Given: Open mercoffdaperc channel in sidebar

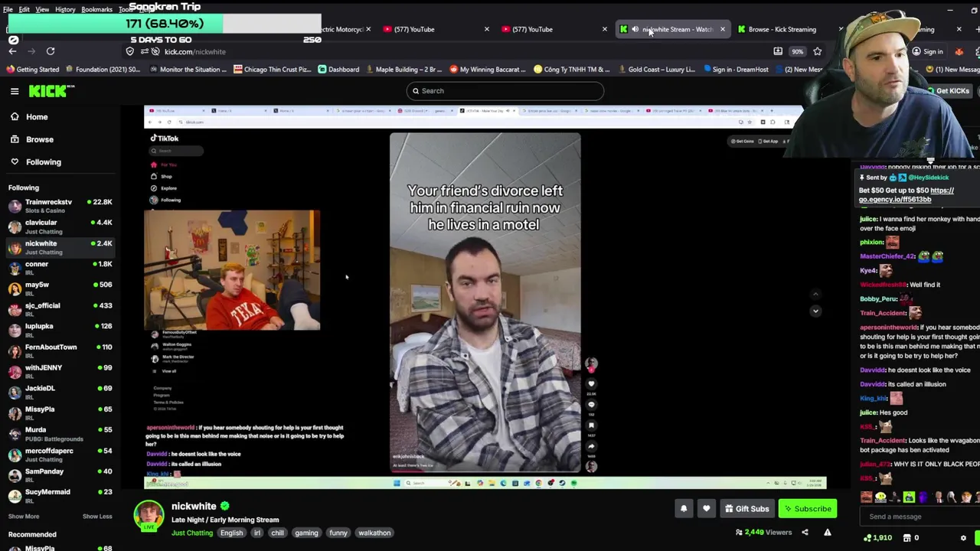Looking at the screenshot, I should click(x=60, y=455).
